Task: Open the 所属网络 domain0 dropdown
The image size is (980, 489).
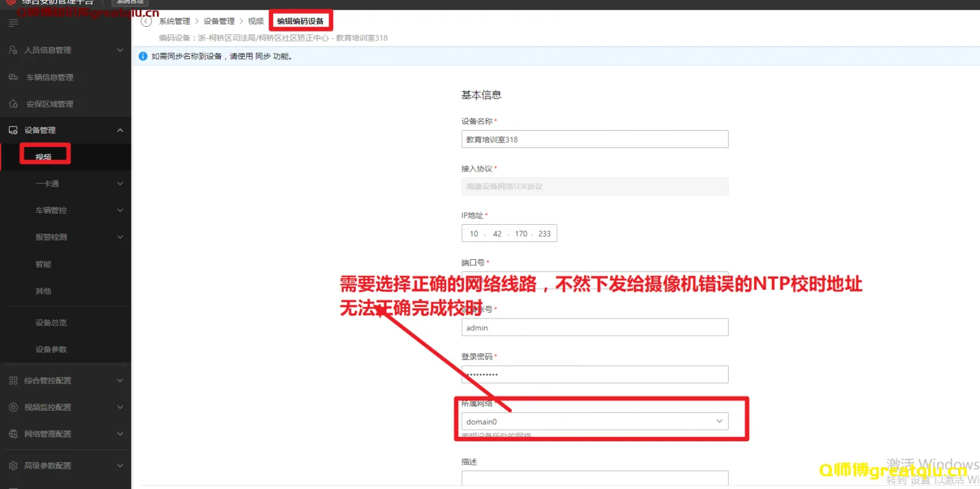Action: (594, 421)
